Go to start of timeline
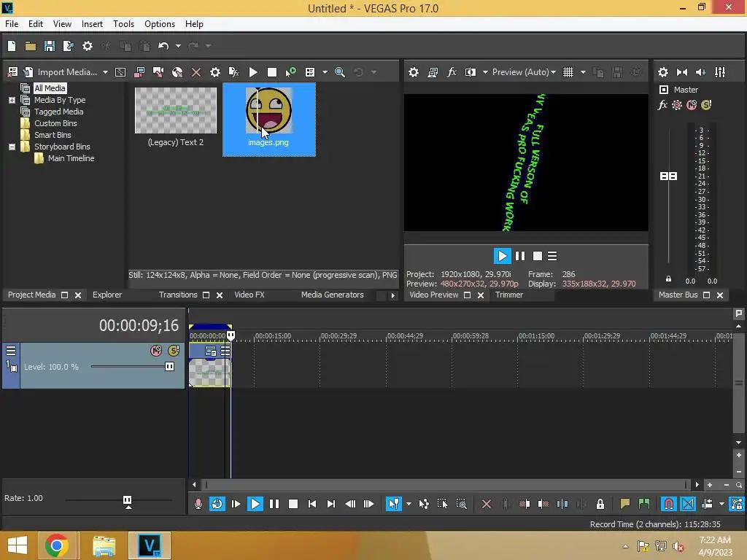 click(312, 504)
